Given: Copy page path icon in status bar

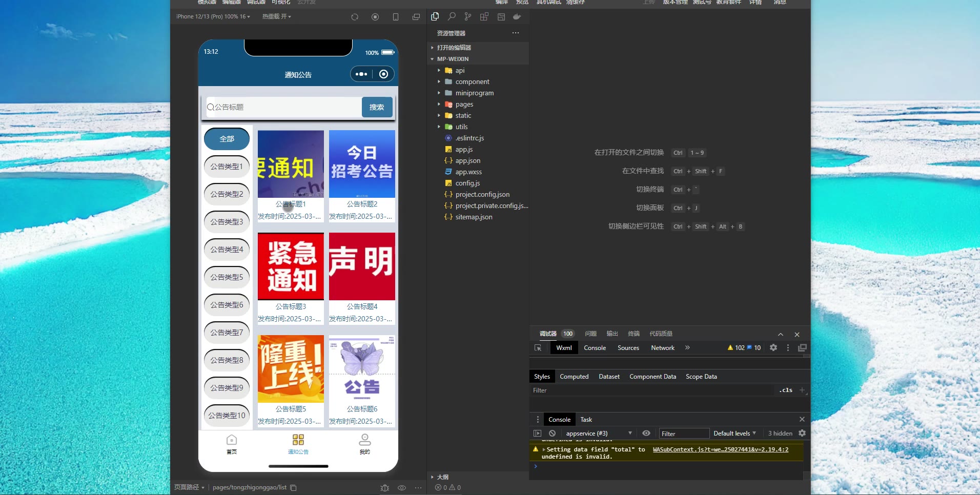Looking at the screenshot, I should click(x=294, y=488).
